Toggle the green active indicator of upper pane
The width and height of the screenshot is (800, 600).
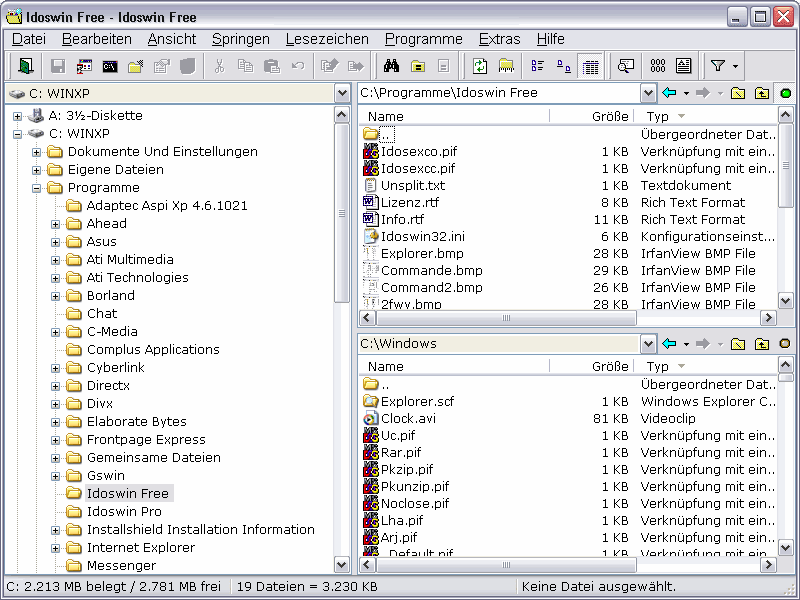click(786, 93)
